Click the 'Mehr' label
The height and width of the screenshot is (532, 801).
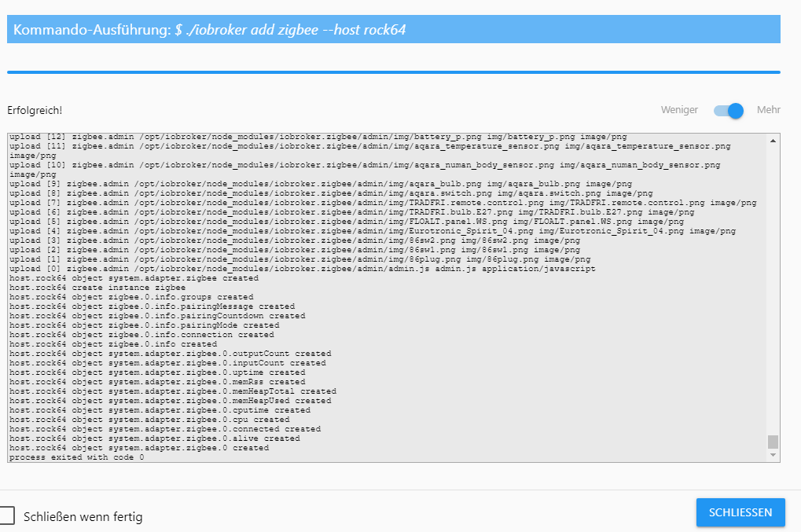pos(768,110)
